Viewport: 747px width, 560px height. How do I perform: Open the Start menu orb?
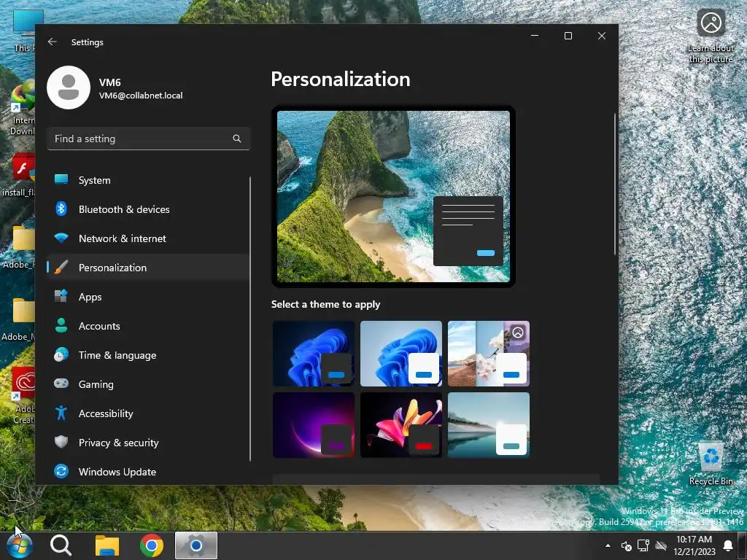point(20,545)
